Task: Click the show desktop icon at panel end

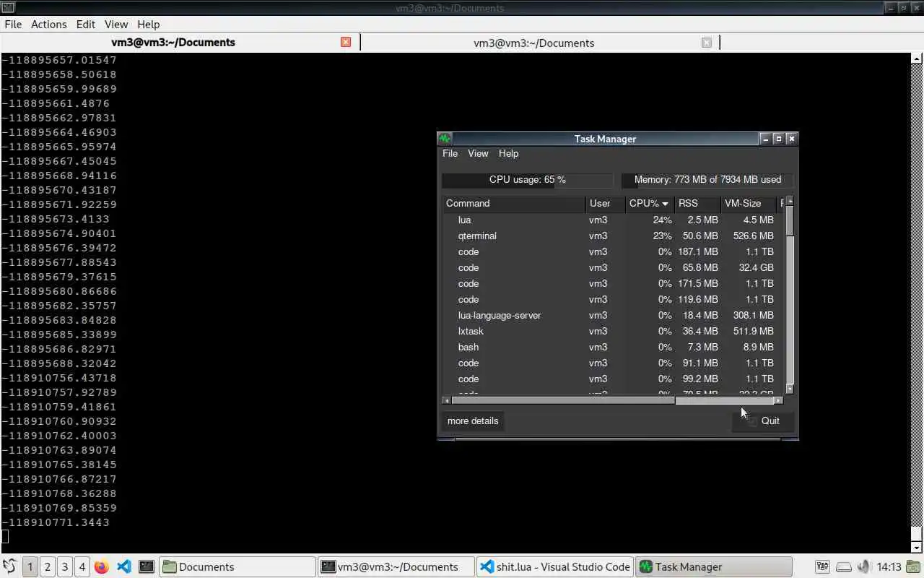Action: pos(915,566)
